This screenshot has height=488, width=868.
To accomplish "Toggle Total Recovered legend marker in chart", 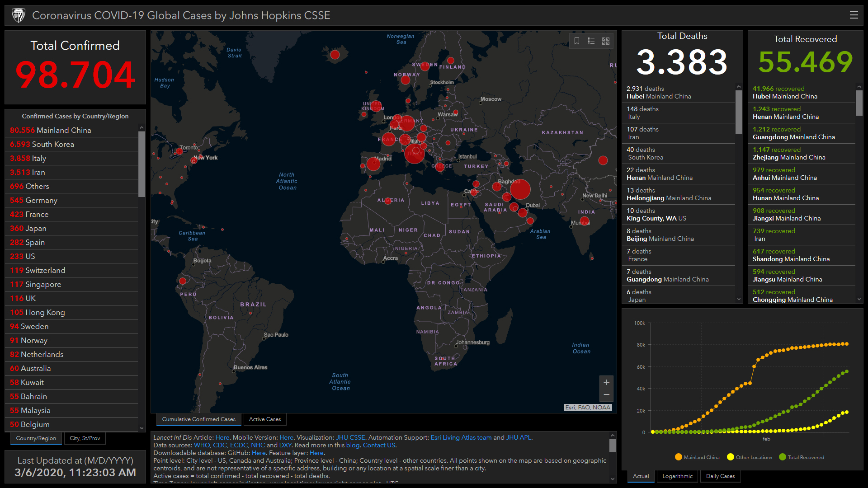I will 783,457.
